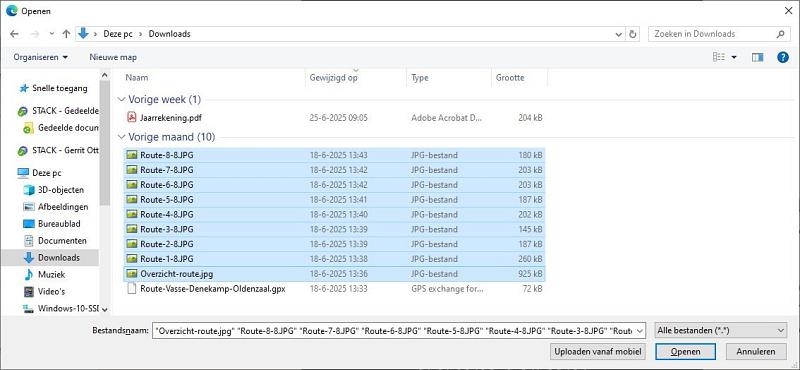Open STACK - Gedeelde sidebar item

point(58,111)
